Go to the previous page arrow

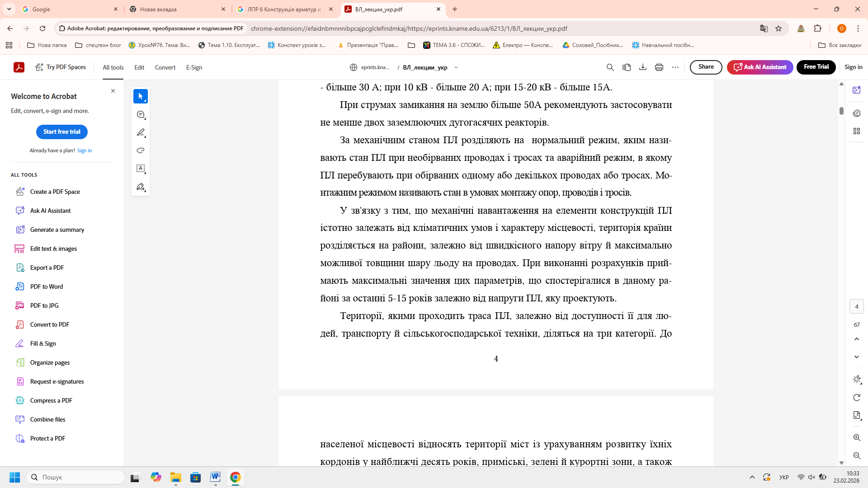(x=857, y=339)
